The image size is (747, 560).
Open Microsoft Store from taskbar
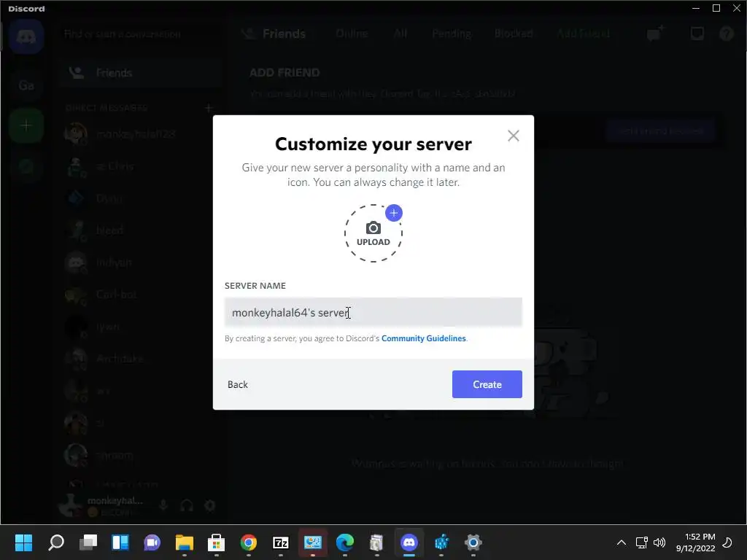216,542
